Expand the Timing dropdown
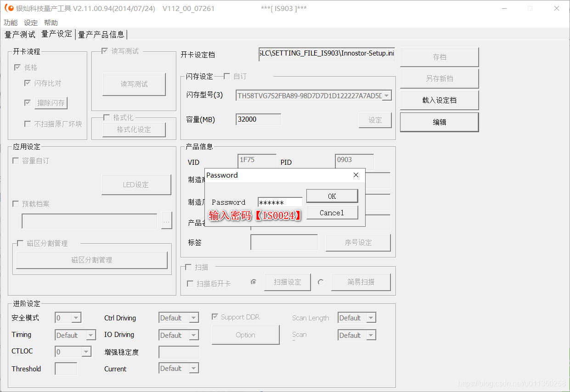 (x=91, y=335)
